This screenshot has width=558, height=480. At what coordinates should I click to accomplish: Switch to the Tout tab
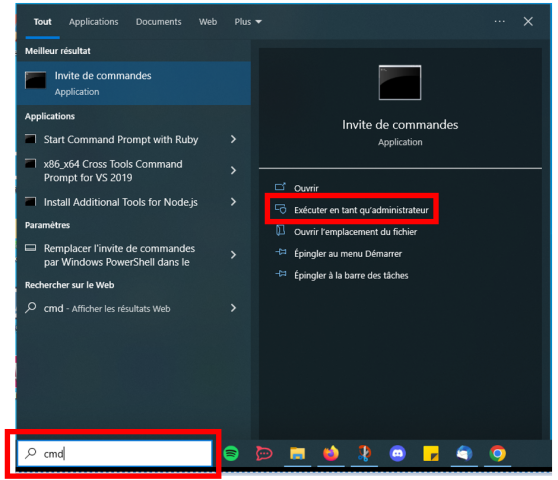(42, 22)
